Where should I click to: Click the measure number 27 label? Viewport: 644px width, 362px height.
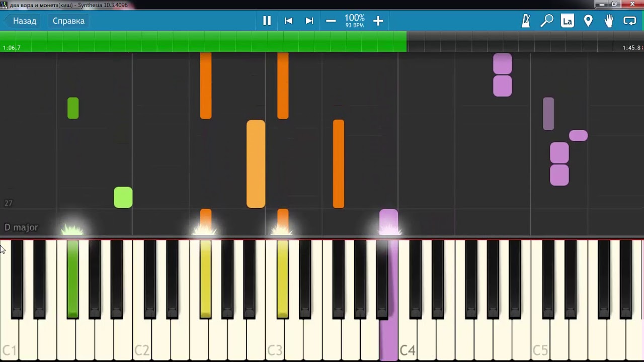coord(8,203)
